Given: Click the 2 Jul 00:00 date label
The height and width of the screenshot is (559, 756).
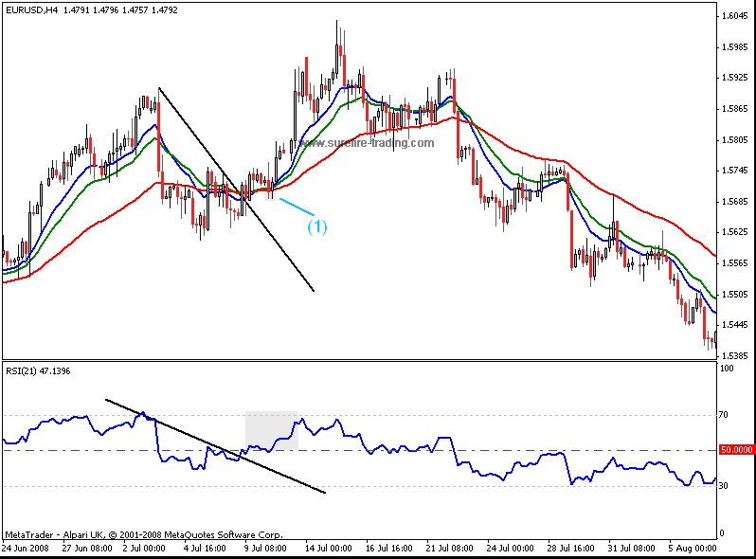Looking at the screenshot, I should point(144,549).
